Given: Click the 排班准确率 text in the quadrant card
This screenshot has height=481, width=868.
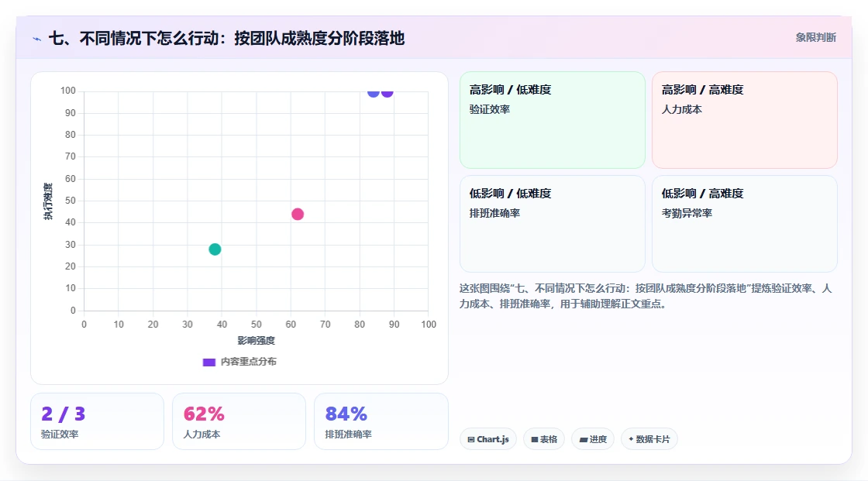Looking at the screenshot, I should tap(495, 213).
